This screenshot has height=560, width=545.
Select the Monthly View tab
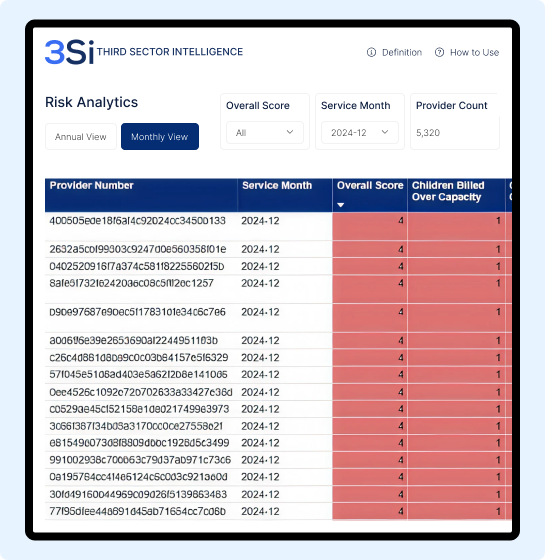[160, 137]
